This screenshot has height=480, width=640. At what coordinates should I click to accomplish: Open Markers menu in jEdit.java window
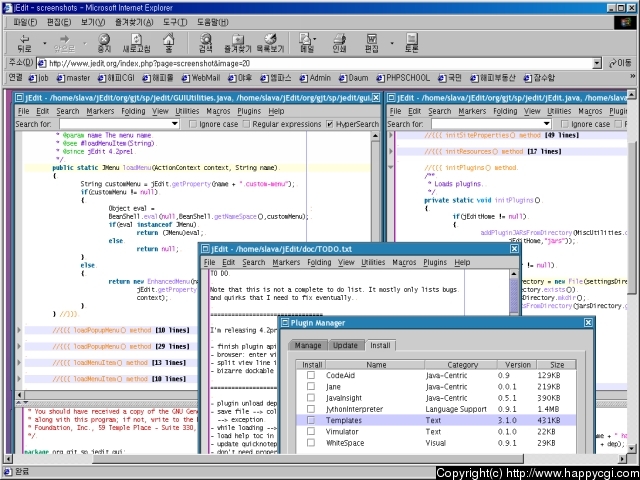pos(472,111)
